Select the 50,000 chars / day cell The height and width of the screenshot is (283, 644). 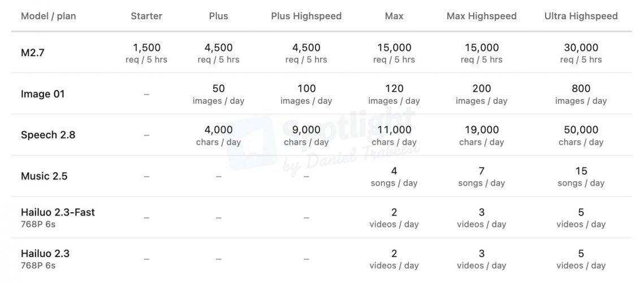(581, 135)
